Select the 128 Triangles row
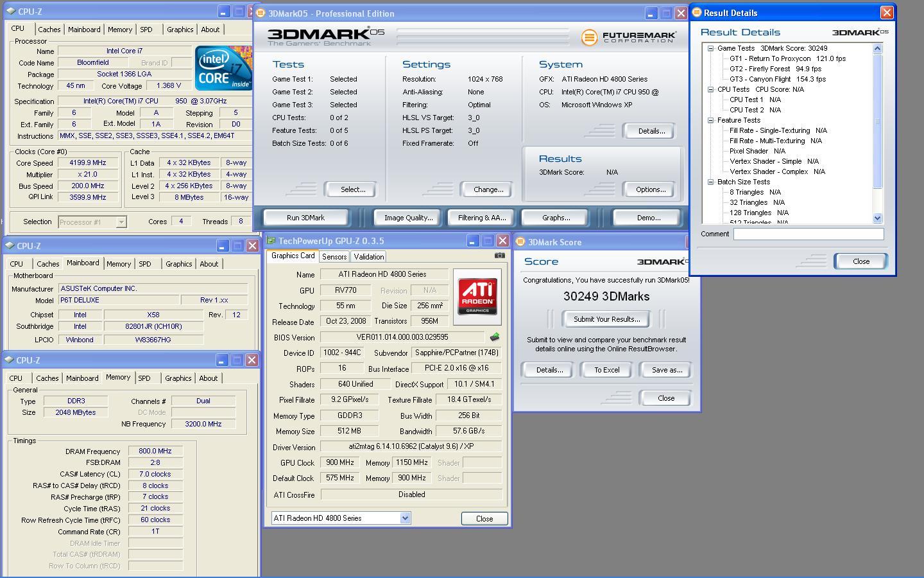Viewport: 924px width, 578px height. pyautogui.click(x=759, y=213)
